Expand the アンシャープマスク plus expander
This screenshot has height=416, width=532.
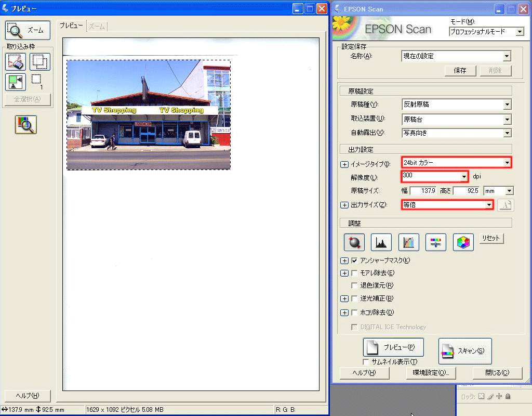click(x=344, y=261)
